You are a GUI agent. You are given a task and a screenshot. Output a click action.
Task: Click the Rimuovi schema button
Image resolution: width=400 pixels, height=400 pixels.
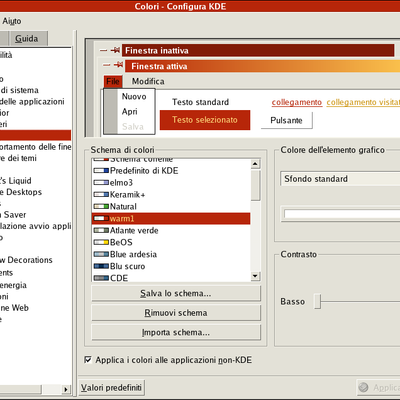pyautogui.click(x=176, y=313)
